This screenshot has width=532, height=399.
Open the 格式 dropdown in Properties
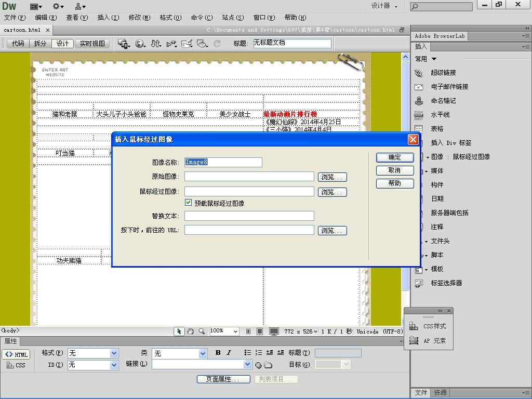pyautogui.click(x=114, y=353)
